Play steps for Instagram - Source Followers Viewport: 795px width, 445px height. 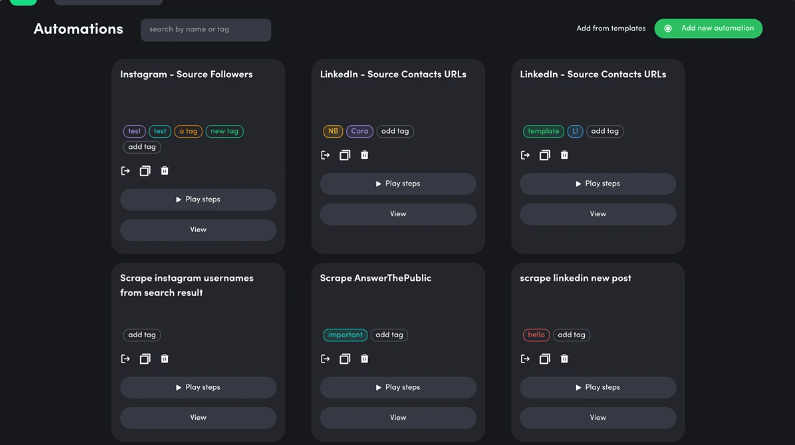(198, 199)
